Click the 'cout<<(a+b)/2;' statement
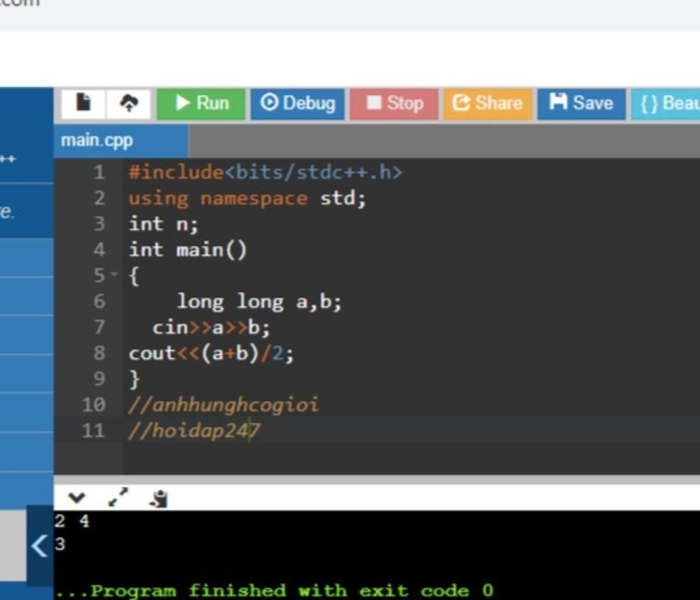The image size is (700, 600). (211, 354)
